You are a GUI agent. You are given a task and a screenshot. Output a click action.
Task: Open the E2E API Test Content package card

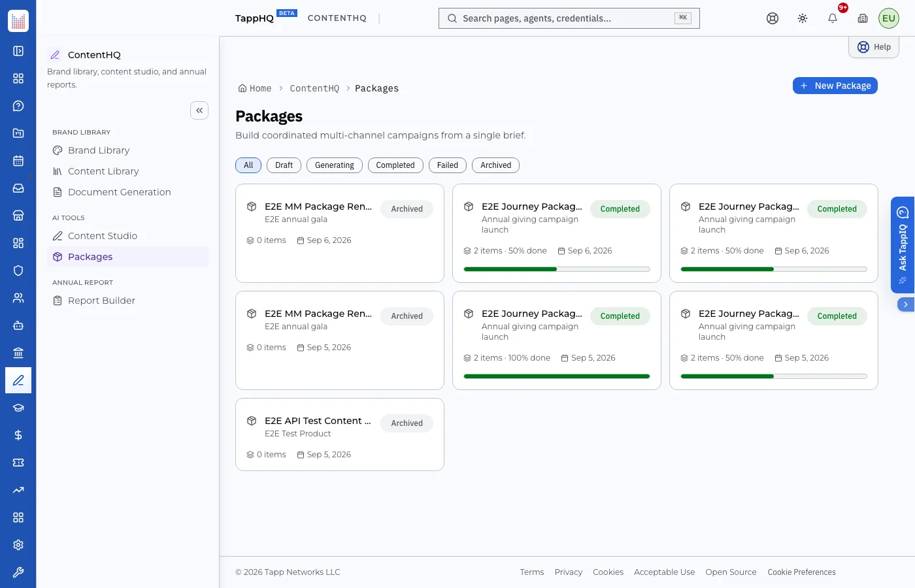click(340, 434)
